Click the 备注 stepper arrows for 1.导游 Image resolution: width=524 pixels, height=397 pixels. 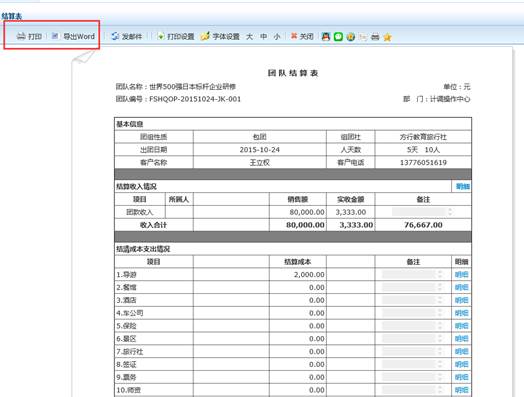point(440,274)
